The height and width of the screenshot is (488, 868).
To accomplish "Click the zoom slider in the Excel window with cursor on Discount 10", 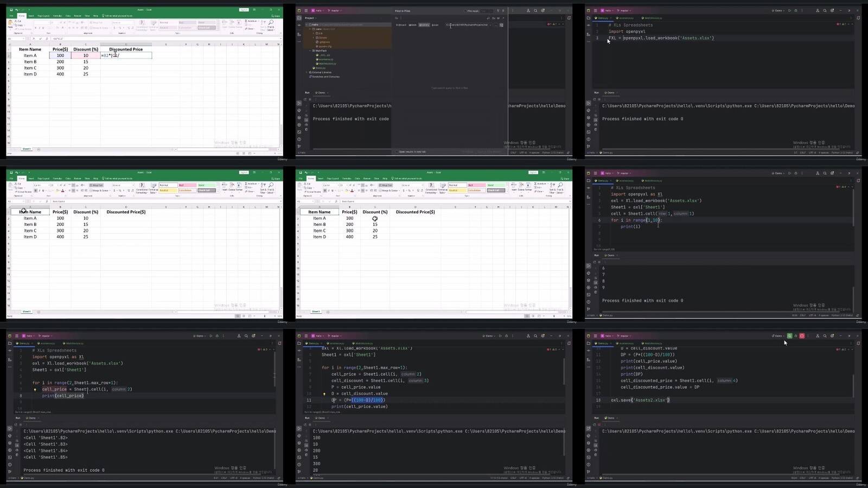I will 553,315.
